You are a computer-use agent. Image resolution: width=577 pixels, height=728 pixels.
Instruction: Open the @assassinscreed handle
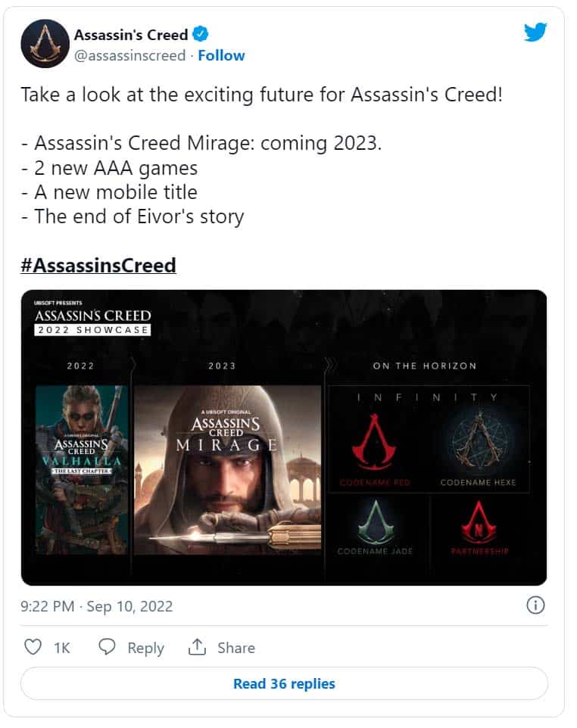coord(129,55)
